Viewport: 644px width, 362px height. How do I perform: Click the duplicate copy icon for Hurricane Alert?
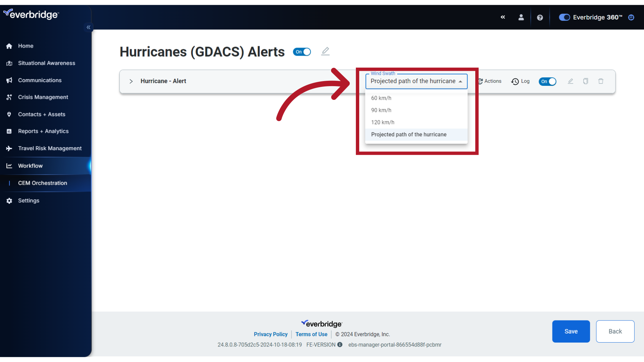586,81
